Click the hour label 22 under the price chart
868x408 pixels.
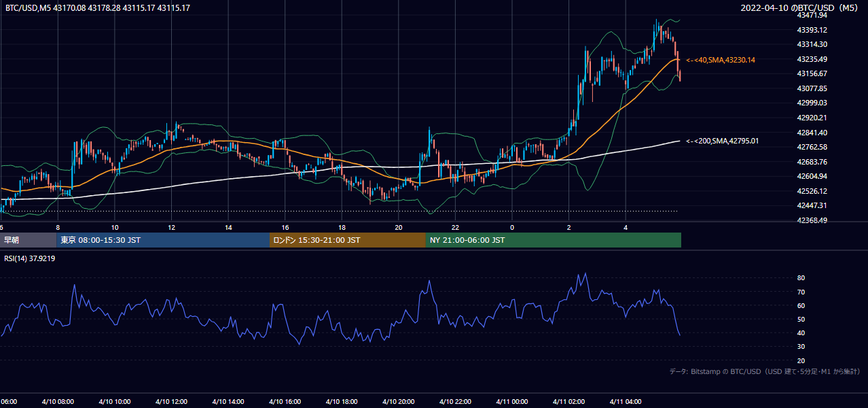pyautogui.click(x=455, y=228)
